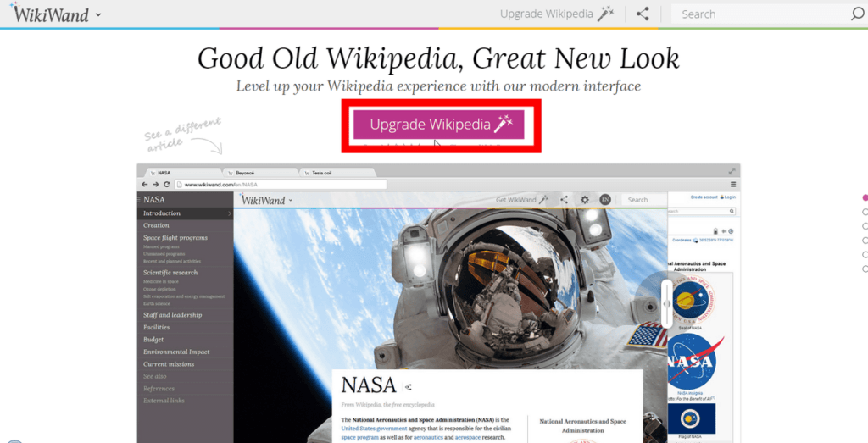Click the Upgrade Wikipedia link in header

tap(558, 14)
